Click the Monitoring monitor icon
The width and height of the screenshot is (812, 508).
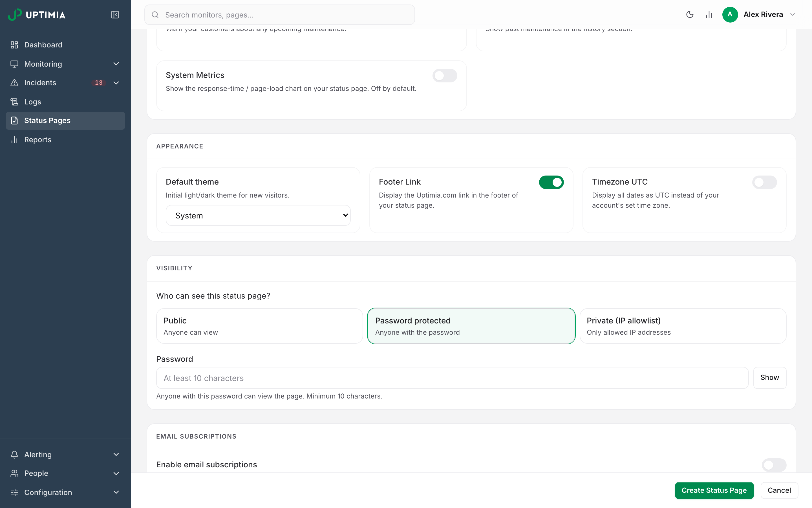14,64
